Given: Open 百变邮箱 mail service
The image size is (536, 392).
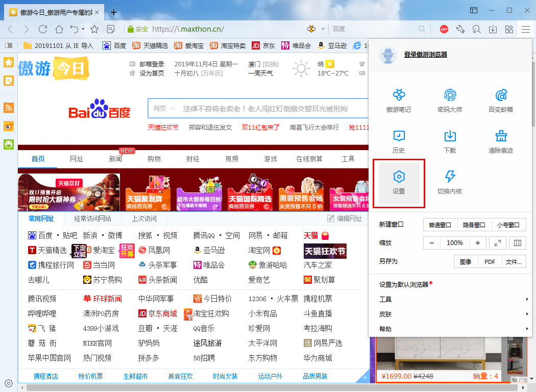Looking at the screenshot, I should pos(501,100).
